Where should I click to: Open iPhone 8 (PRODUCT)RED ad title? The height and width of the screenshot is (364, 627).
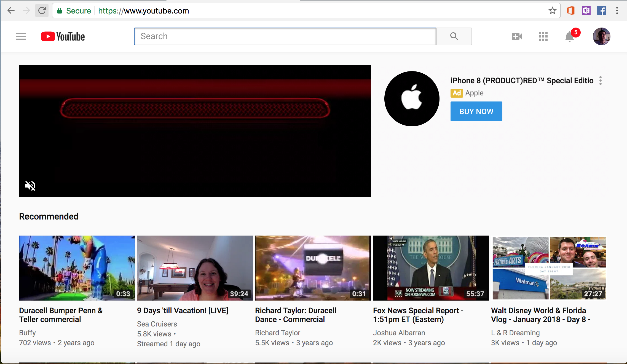(522, 81)
